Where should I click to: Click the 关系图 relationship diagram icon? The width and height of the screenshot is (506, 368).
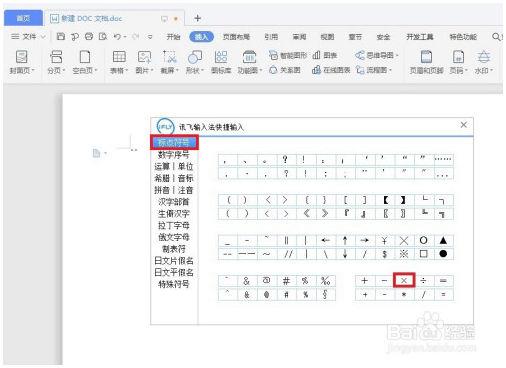[x=285, y=70]
